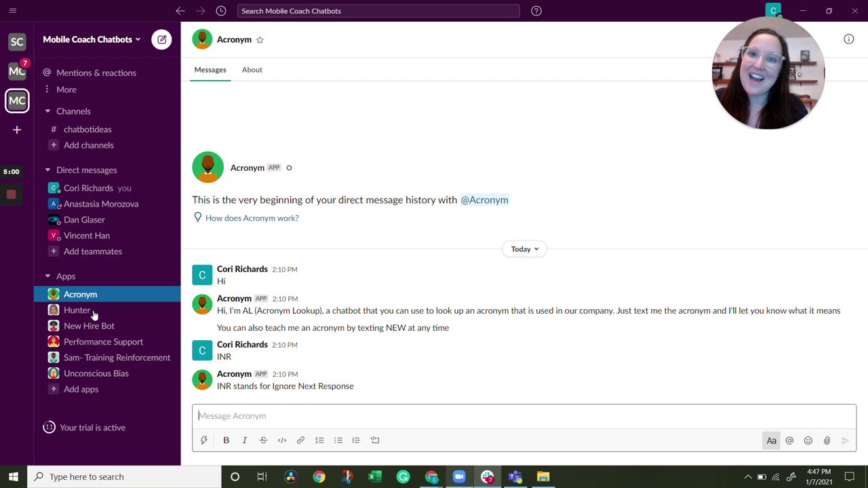Viewport: 868px width, 488px height.
Task: Click Add teammates
Action: (93, 251)
